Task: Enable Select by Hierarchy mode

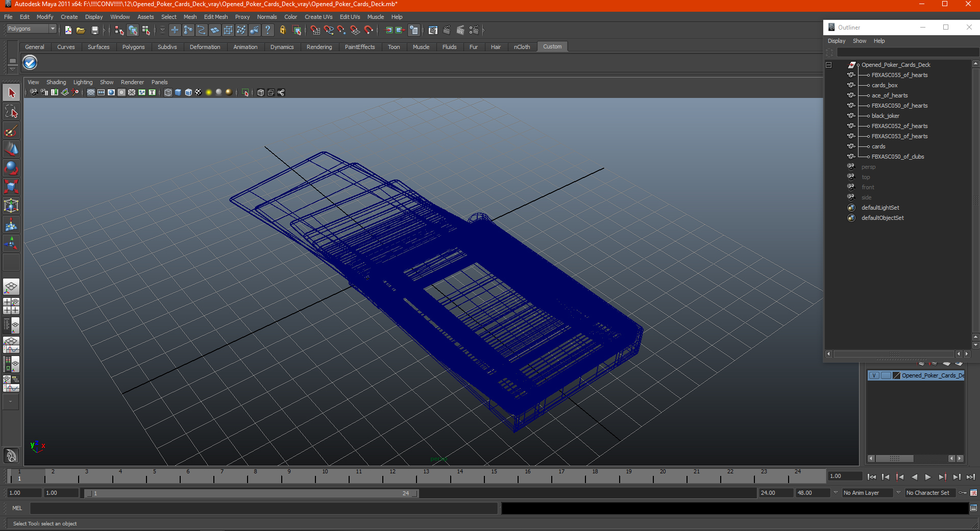Action: pyautogui.click(x=119, y=30)
